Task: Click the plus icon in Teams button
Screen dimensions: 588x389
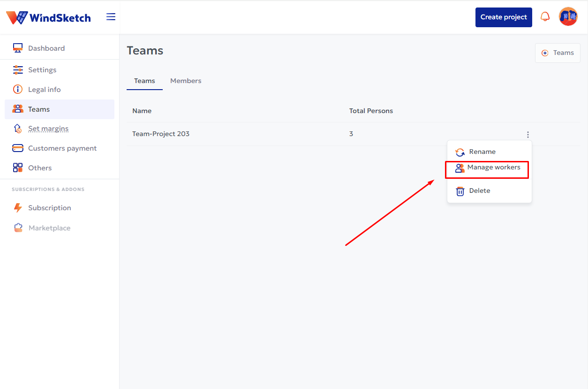Action: [545, 53]
